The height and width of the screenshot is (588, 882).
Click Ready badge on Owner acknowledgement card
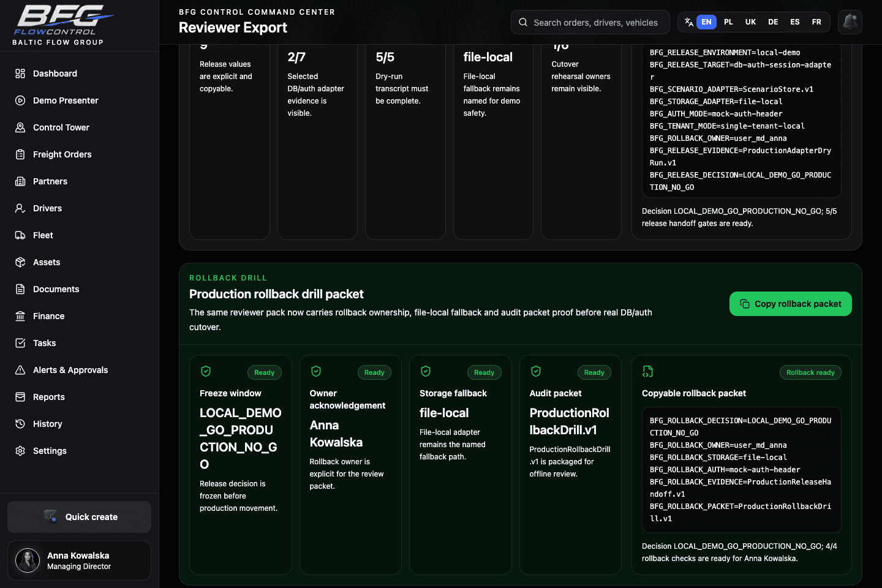[374, 372]
